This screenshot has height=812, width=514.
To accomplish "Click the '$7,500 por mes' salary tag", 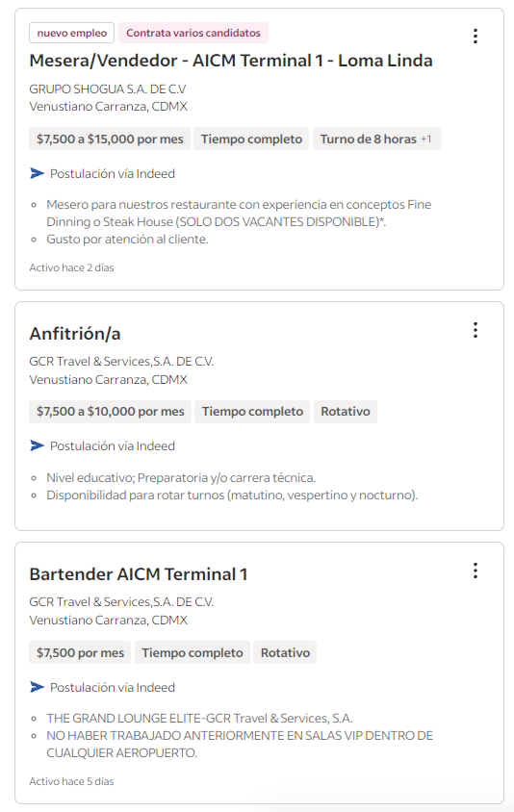I will 80,652.
